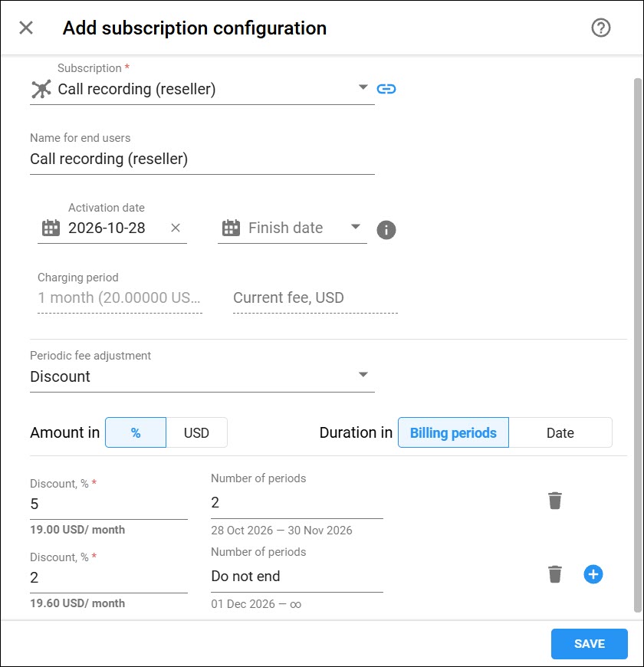
Task: Set duration in Date
Action: click(x=560, y=432)
